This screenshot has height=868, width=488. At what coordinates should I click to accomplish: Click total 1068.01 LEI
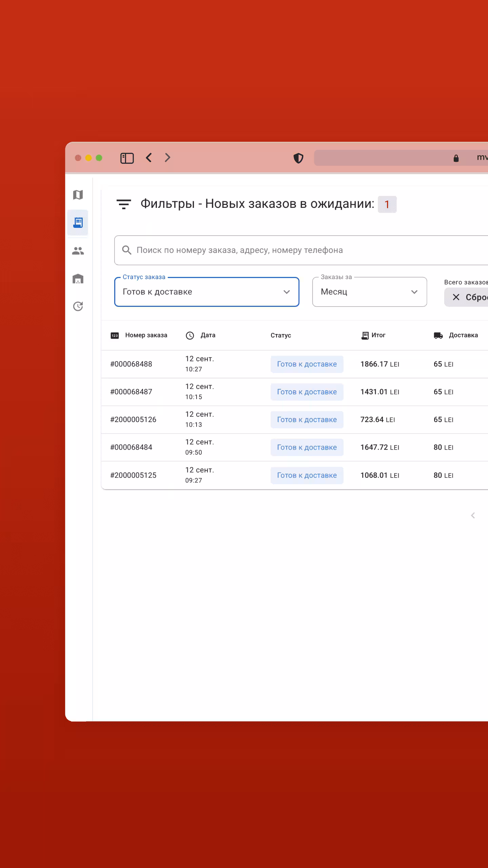click(380, 475)
